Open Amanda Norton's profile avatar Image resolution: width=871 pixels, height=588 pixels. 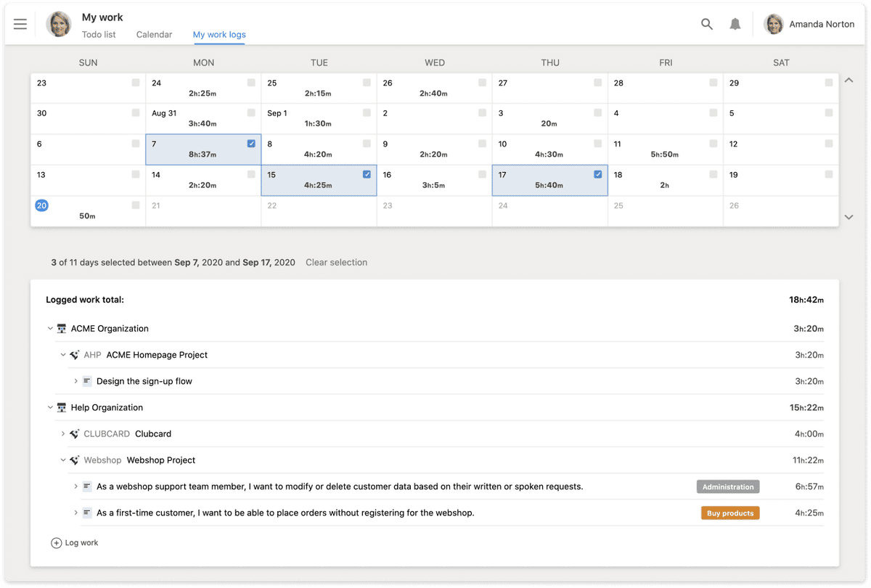774,24
